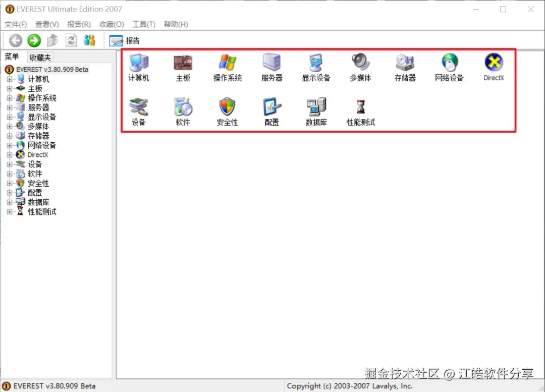The width and height of the screenshot is (545, 392).
Task: Open the 文件(F) menu
Action: coord(16,24)
